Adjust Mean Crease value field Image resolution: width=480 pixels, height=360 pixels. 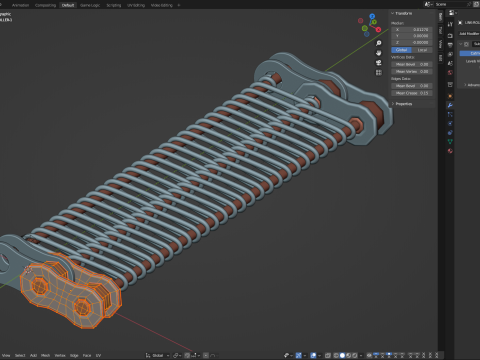pyautogui.click(x=412, y=93)
